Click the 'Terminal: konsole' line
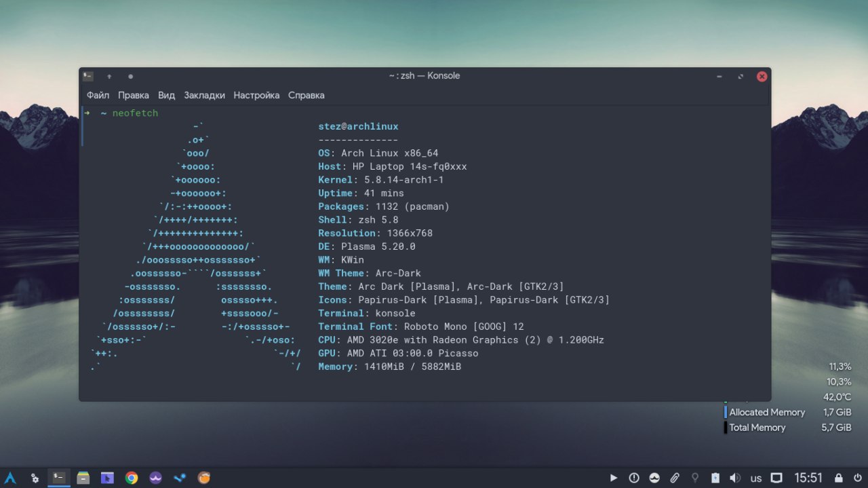 pyautogui.click(x=367, y=314)
